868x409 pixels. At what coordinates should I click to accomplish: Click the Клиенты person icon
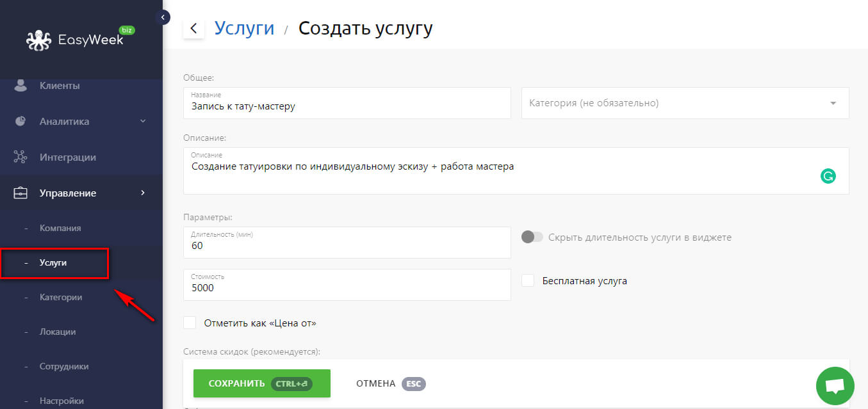click(x=20, y=85)
